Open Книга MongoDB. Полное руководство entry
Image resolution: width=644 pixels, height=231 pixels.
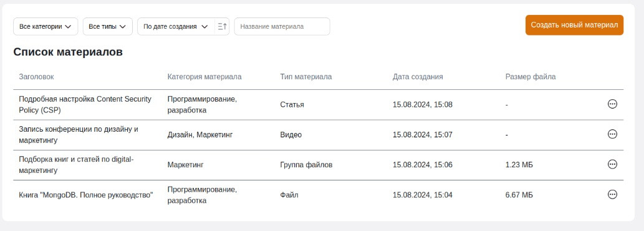(86, 195)
